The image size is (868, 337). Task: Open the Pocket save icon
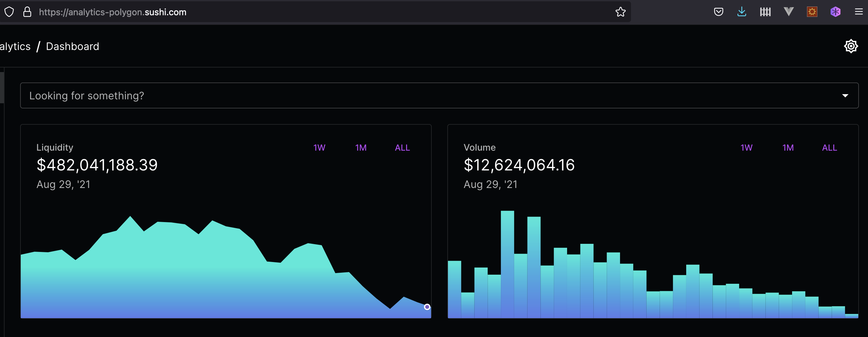pyautogui.click(x=718, y=12)
